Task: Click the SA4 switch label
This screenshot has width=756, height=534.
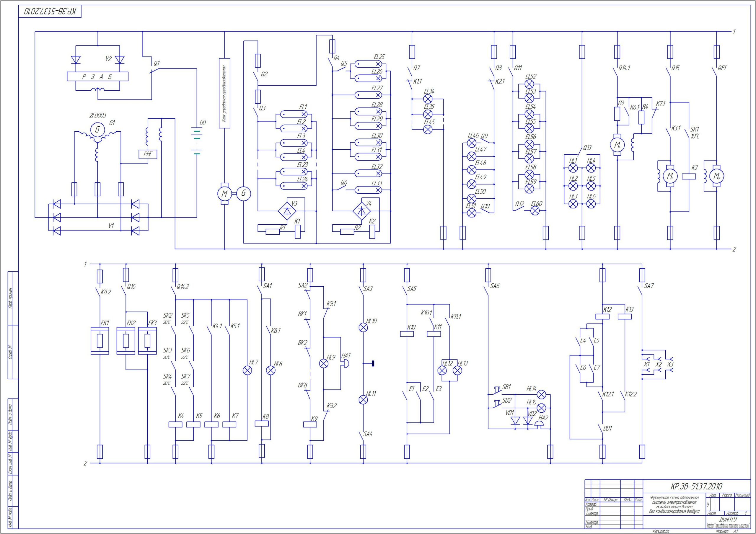Action: [x=368, y=434]
